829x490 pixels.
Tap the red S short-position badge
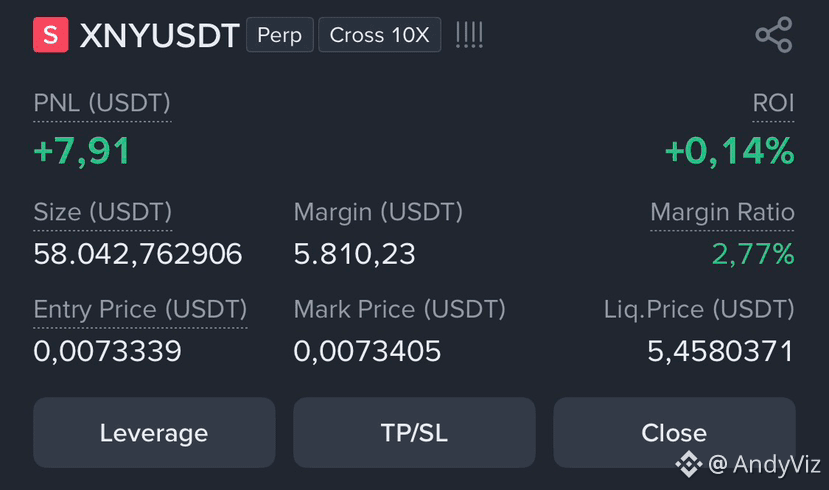(x=51, y=35)
